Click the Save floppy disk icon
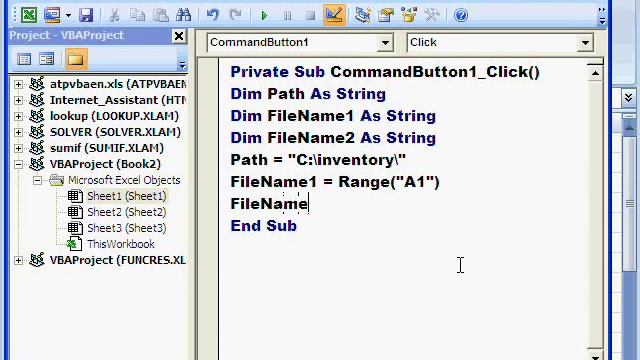The width and height of the screenshot is (640, 360). coord(86,15)
